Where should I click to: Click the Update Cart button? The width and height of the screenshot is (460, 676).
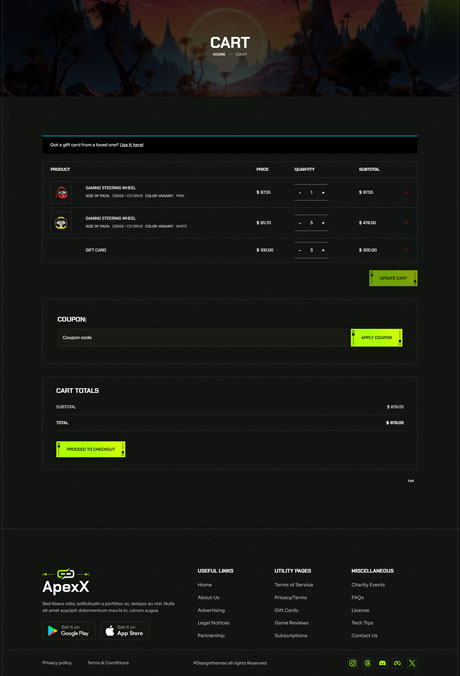coord(393,278)
